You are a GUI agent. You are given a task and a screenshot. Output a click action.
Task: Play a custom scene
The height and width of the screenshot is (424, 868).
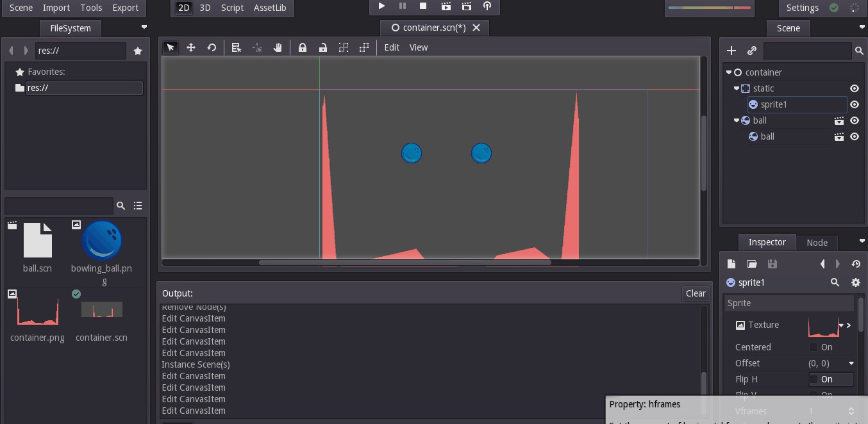pos(467,6)
